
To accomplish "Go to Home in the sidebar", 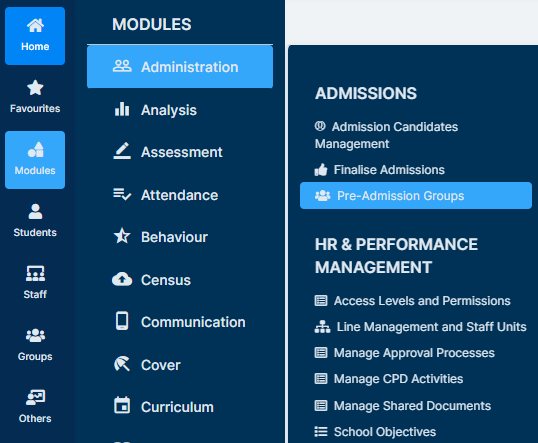I will [35, 36].
